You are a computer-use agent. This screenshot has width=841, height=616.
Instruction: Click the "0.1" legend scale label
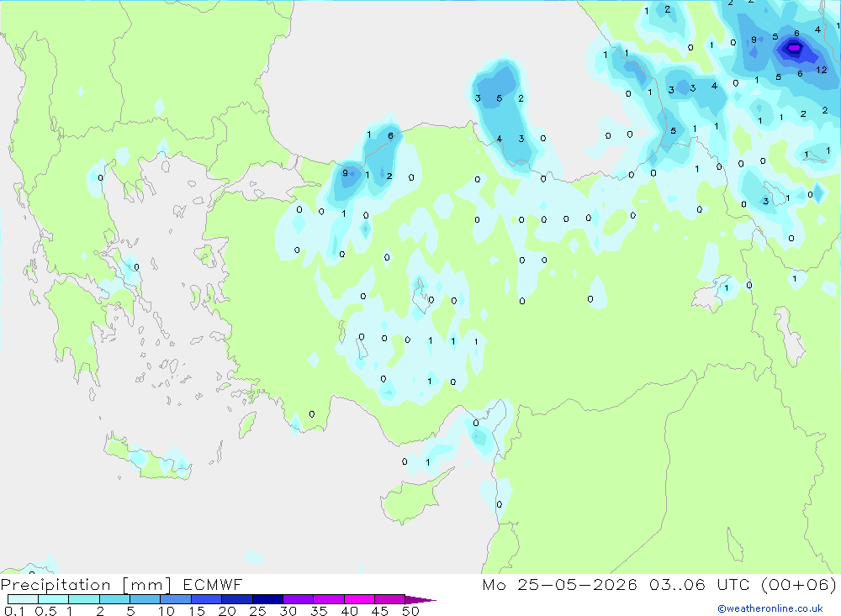click(14, 611)
